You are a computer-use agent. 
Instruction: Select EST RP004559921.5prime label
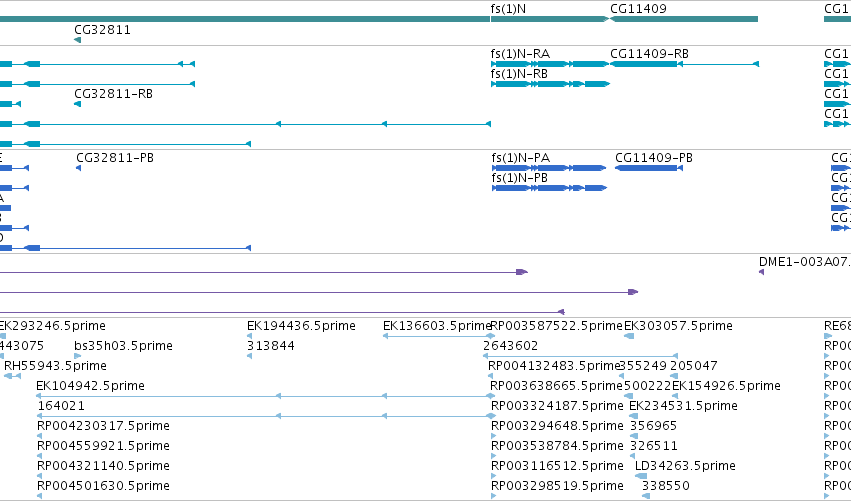point(103,446)
